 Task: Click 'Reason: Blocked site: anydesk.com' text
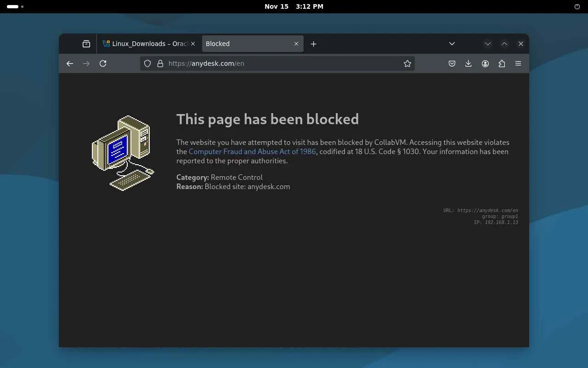point(233,186)
